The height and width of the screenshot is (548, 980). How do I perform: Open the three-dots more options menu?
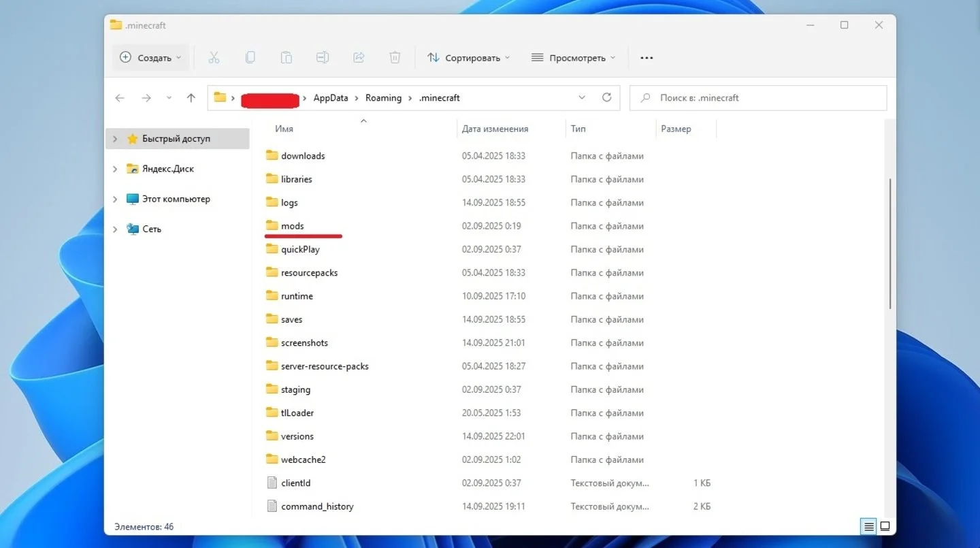(647, 58)
